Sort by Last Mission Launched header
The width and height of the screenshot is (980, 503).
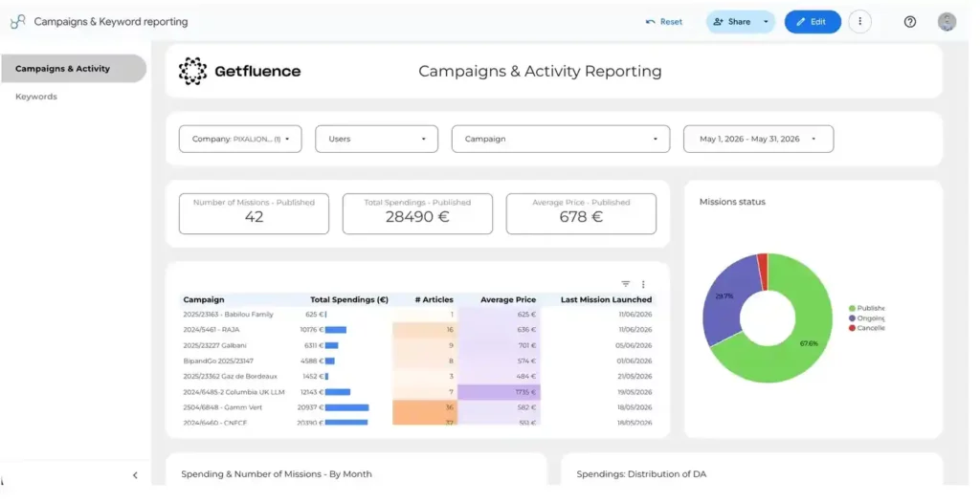pos(606,300)
